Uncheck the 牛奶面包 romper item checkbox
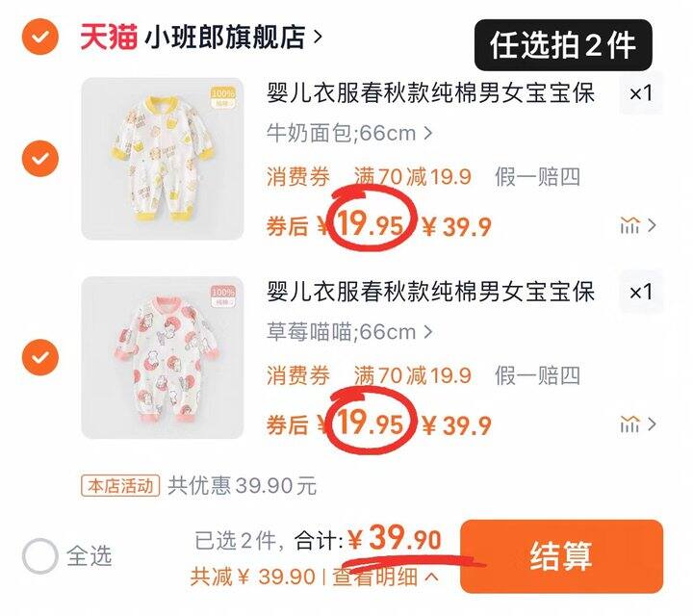 40,158
